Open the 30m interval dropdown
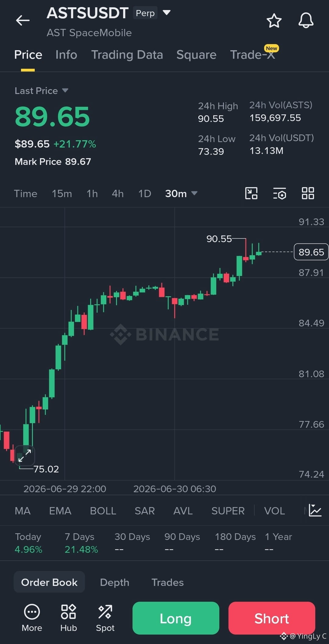329x644 pixels. click(x=181, y=193)
